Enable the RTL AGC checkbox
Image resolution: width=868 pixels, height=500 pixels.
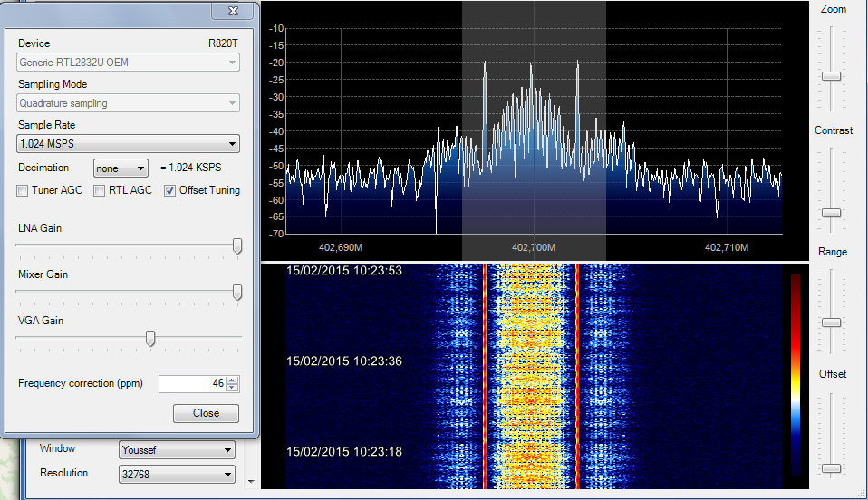101,190
